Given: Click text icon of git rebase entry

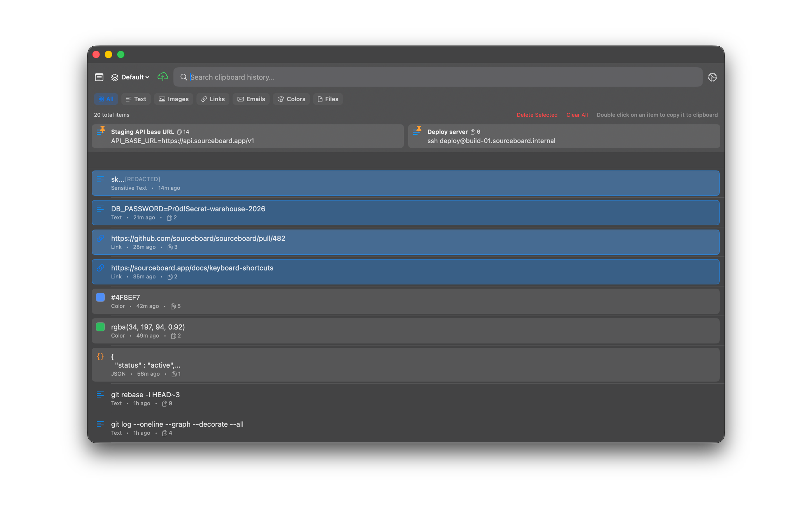Looking at the screenshot, I should [100, 394].
